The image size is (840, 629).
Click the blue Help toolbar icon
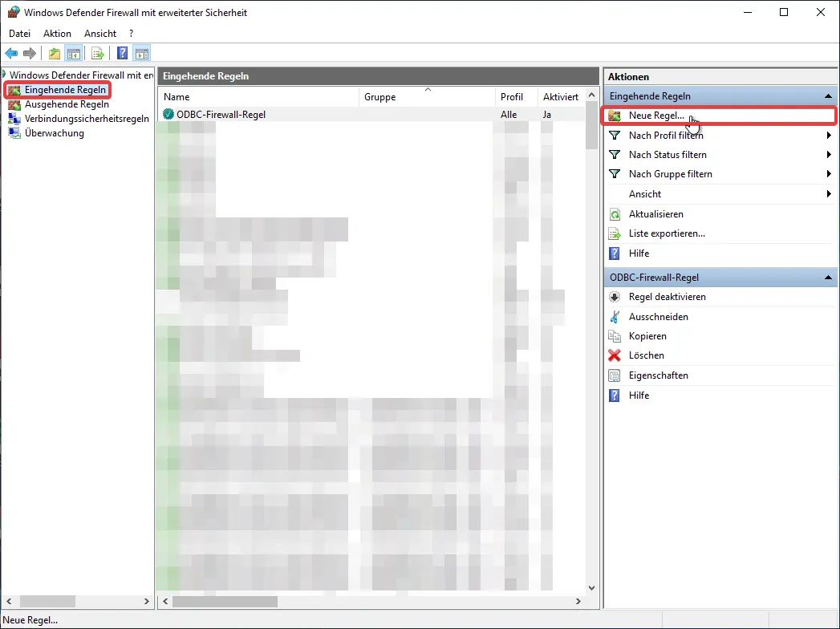pyautogui.click(x=123, y=53)
